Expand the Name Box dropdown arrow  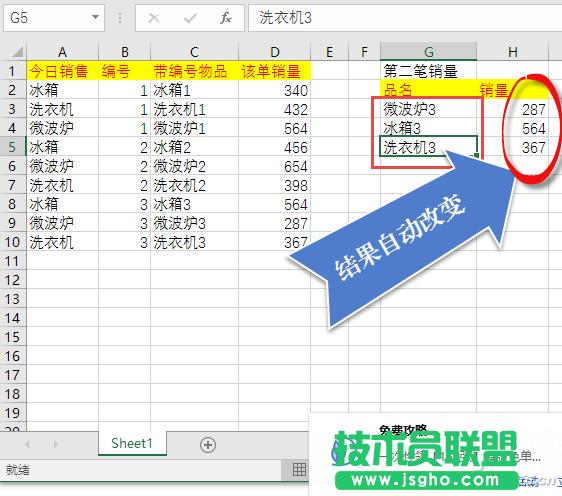95,17
